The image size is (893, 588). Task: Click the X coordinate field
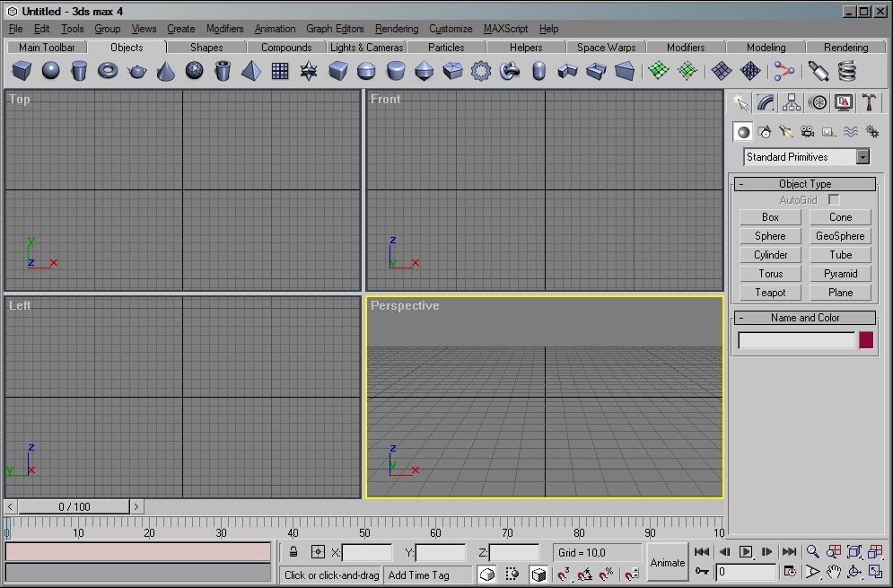pyautogui.click(x=367, y=552)
